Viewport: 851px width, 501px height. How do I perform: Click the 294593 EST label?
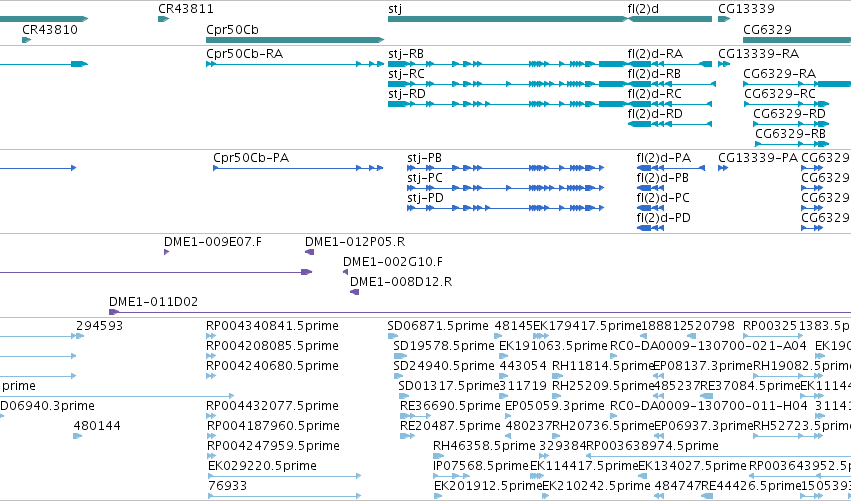(x=99, y=326)
